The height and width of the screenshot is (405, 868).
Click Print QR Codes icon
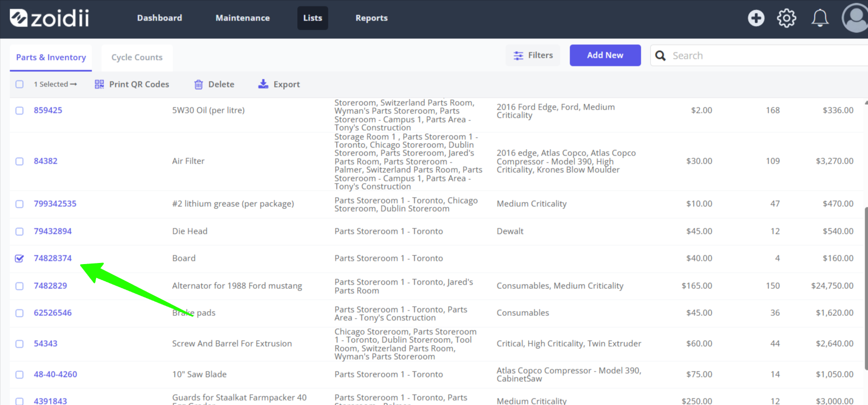pos(99,84)
